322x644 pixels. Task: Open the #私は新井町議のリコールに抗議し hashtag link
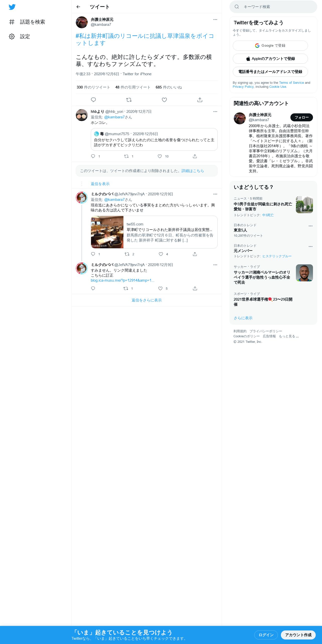[x=145, y=40]
